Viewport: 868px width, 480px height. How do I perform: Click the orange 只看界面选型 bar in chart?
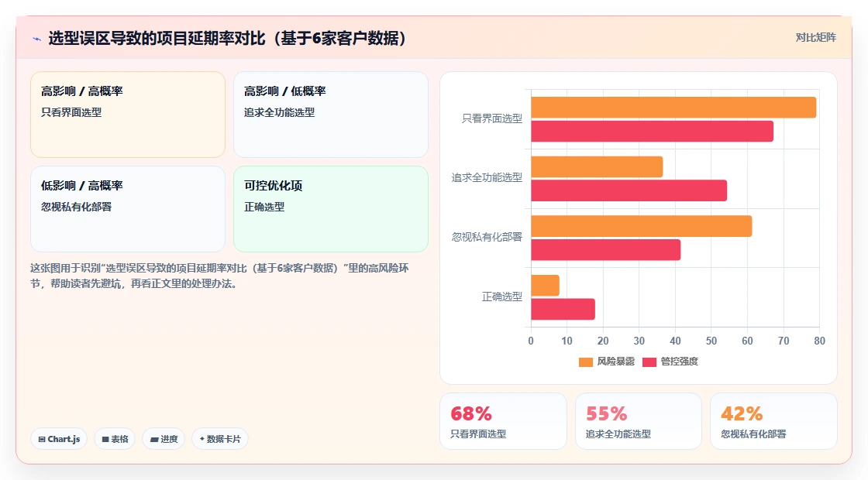[673, 108]
